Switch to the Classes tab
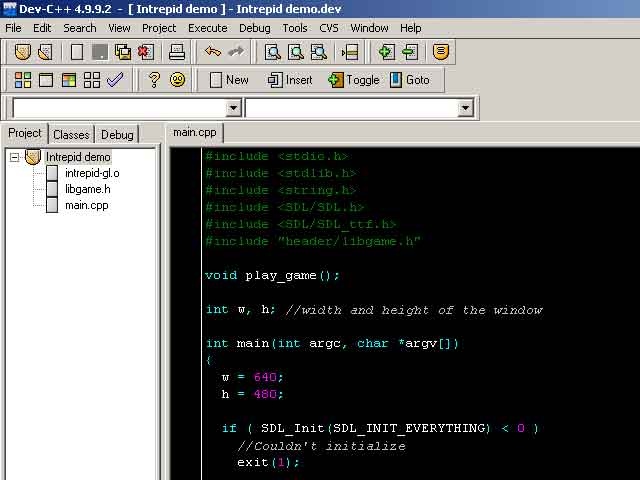Screen dimensions: 640x480 coord(71,134)
